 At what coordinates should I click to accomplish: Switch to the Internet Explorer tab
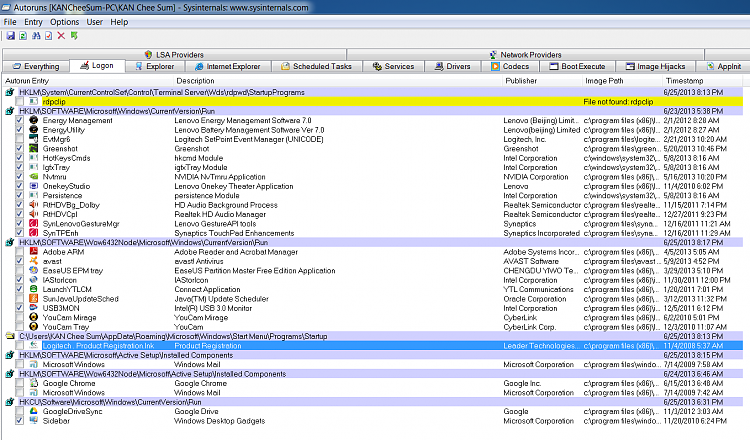click(x=228, y=66)
